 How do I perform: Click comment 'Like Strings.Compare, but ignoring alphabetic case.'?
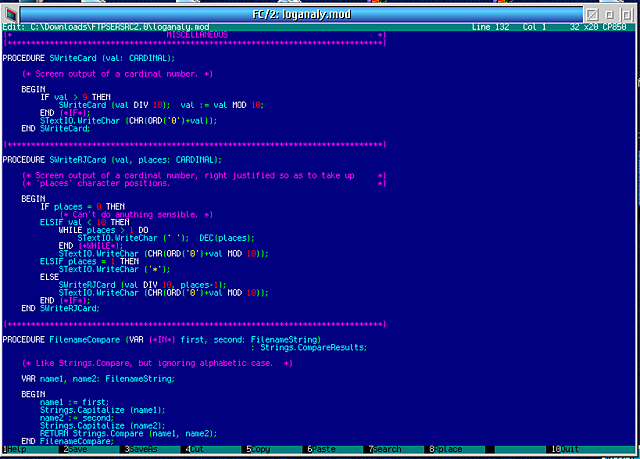click(x=157, y=363)
